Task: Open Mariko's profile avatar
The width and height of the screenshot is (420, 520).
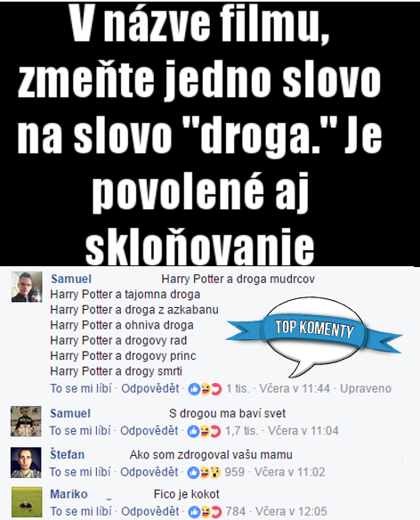Action: (x=27, y=502)
